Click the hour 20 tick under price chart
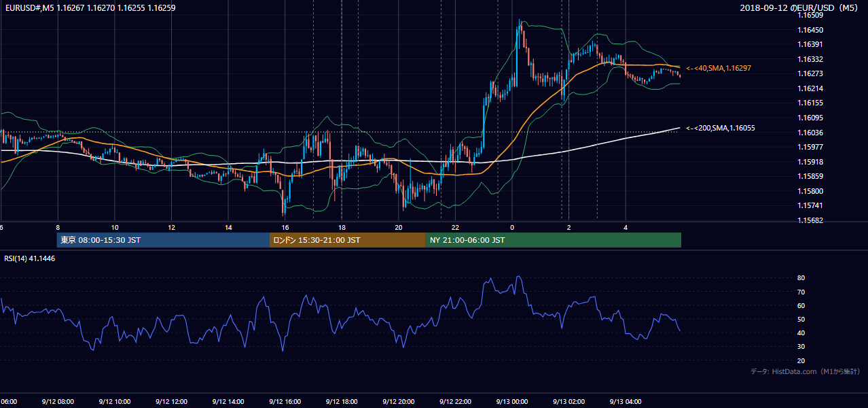The image size is (868, 408). (399, 227)
